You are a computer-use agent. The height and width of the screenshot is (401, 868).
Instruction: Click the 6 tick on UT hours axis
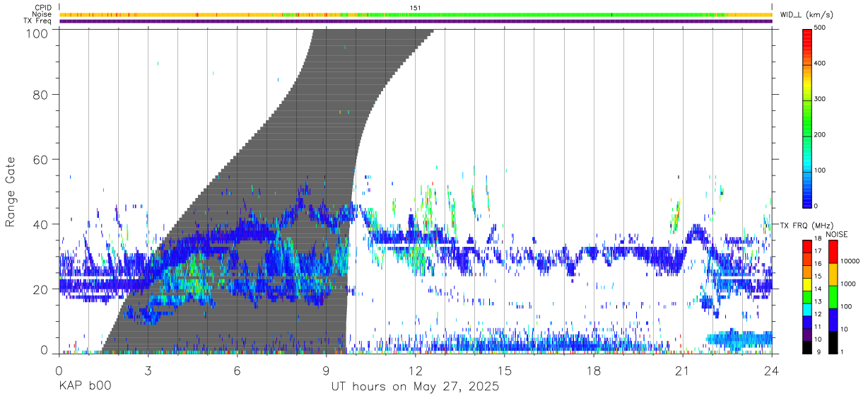237,371
